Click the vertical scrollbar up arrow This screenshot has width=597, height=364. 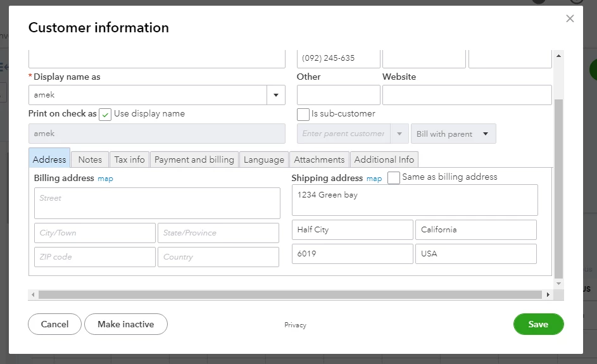[x=558, y=56]
